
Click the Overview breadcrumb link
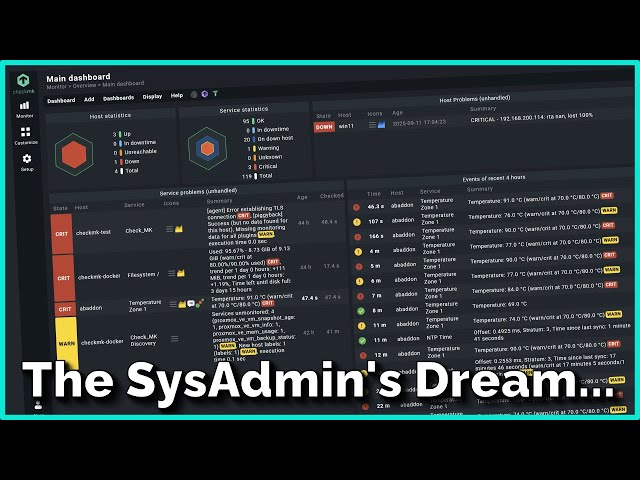click(84, 86)
